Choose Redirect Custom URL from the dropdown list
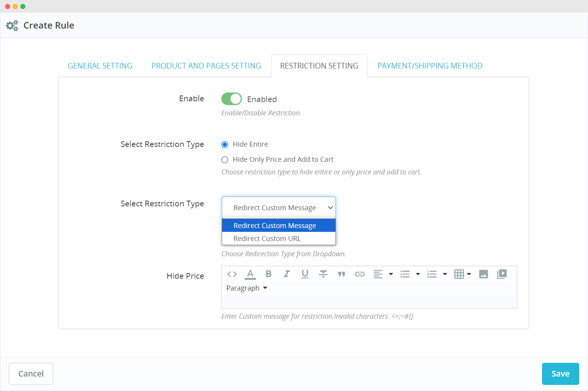Image resolution: width=588 pixels, height=391 pixels. 267,239
